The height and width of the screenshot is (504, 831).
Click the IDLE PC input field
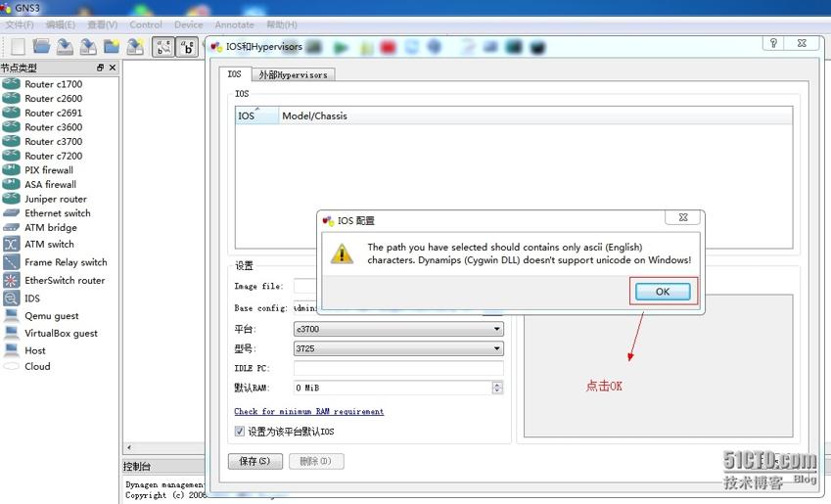[398, 368]
